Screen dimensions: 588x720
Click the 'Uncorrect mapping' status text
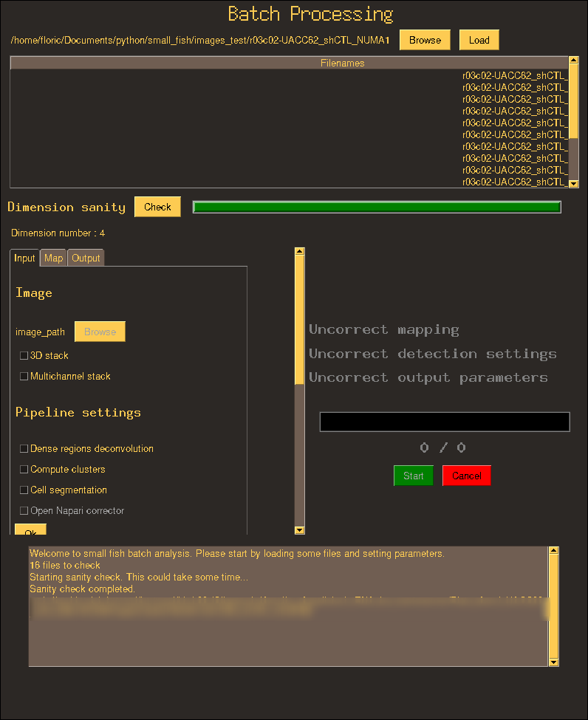384,329
